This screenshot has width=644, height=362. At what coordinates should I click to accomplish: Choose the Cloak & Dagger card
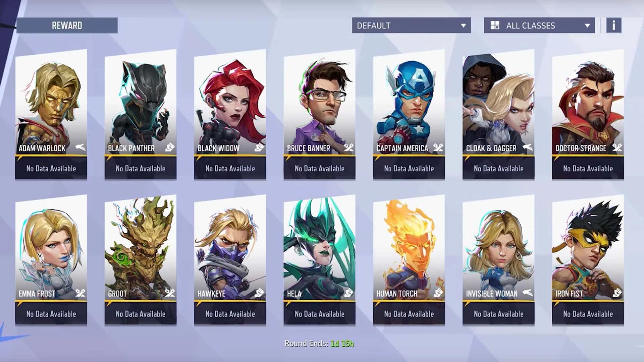[x=498, y=114]
